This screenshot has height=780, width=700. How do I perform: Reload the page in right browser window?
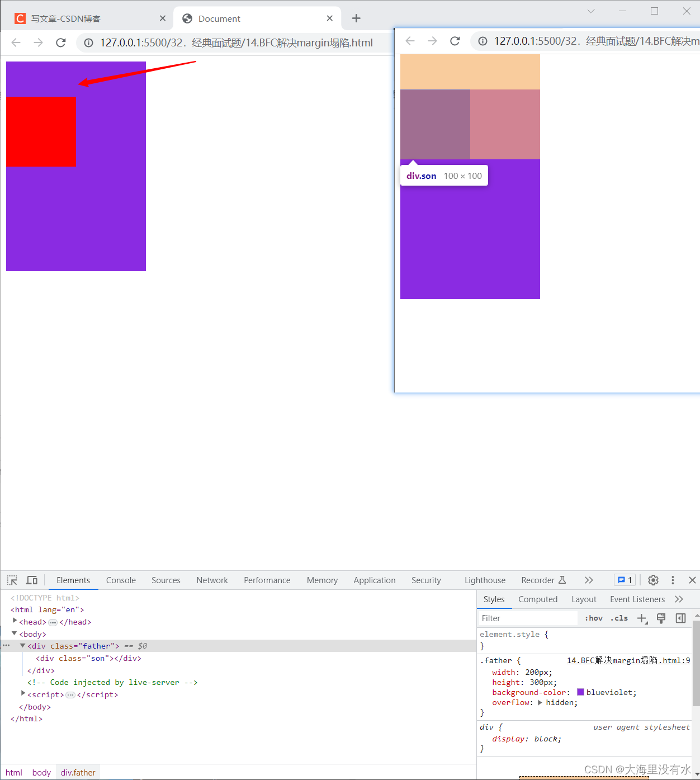click(455, 41)
